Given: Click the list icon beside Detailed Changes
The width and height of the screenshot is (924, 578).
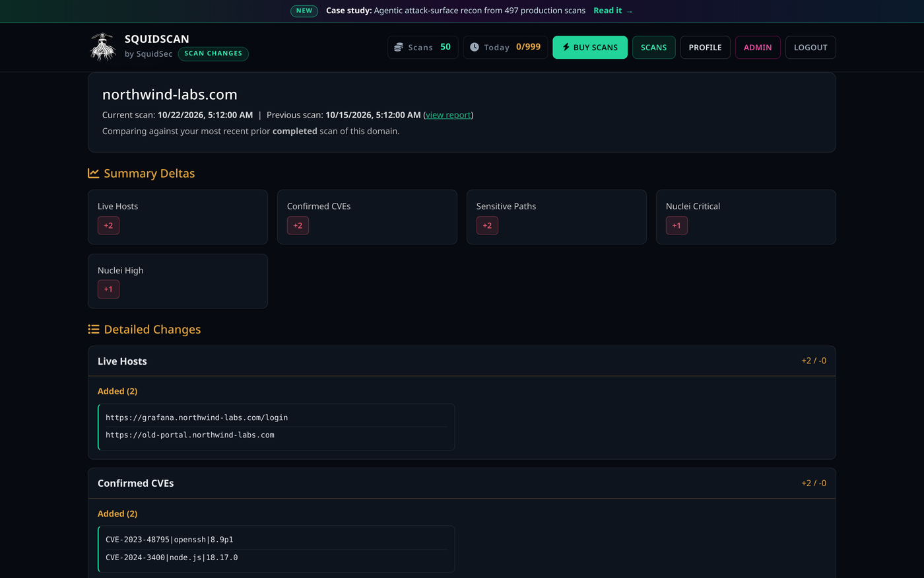Looking at the screenshot, I should tap(94, 329).
